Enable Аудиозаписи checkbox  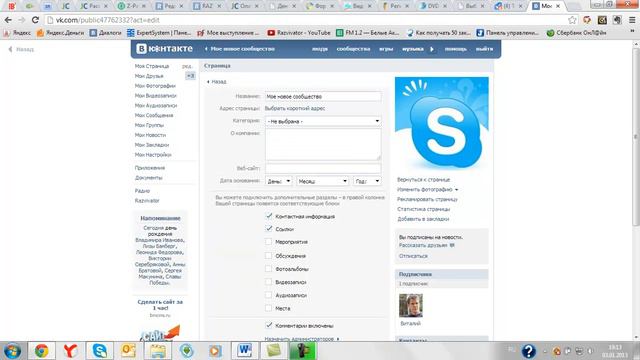click(x=268, y=295)
